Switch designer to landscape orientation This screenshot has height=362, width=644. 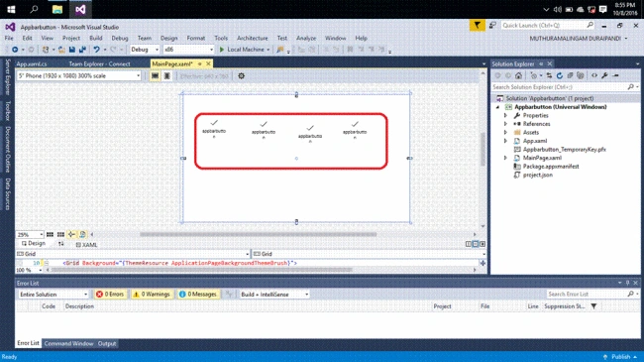pyautogui.click(x=155, y=76)
